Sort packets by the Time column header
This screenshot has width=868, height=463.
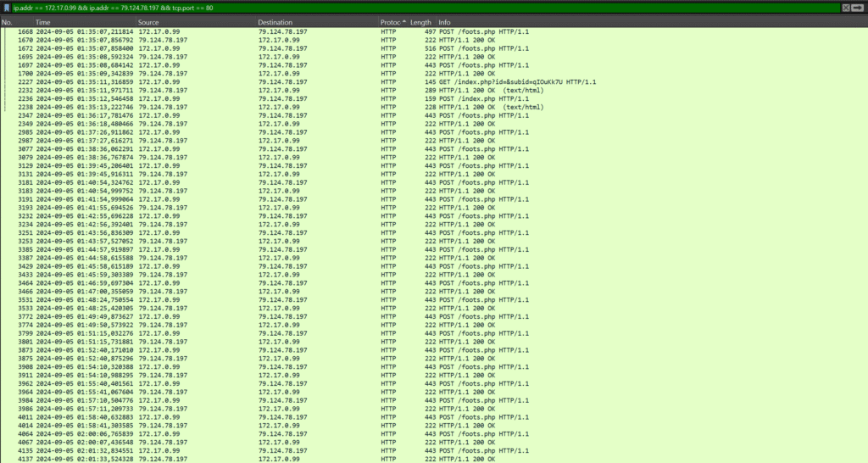[86, 23]
